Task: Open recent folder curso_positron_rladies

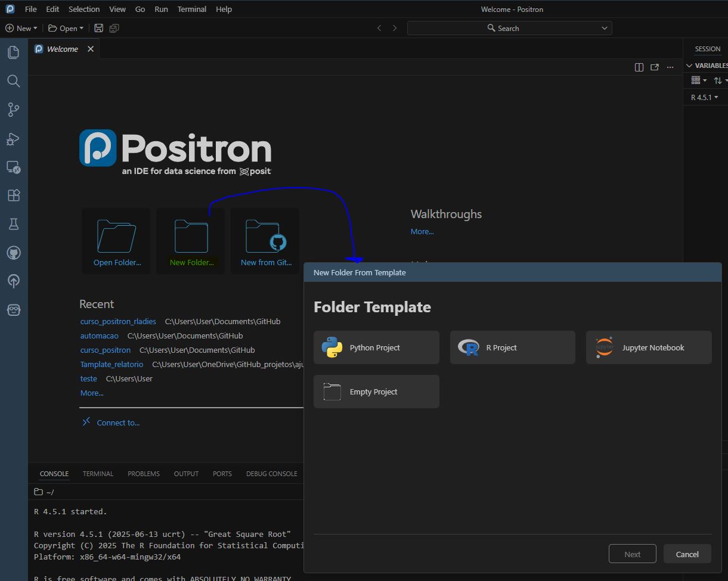Action: pyautogui.click(x=118, y=321)
